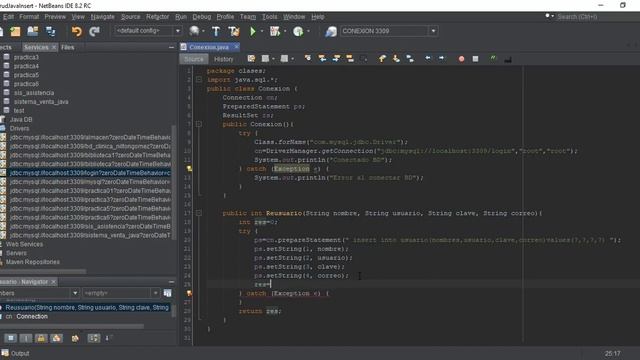Screen dimensions: 640x360
Task: Click the Last Edit icon in editor toolbar
Action: point(251,59)
